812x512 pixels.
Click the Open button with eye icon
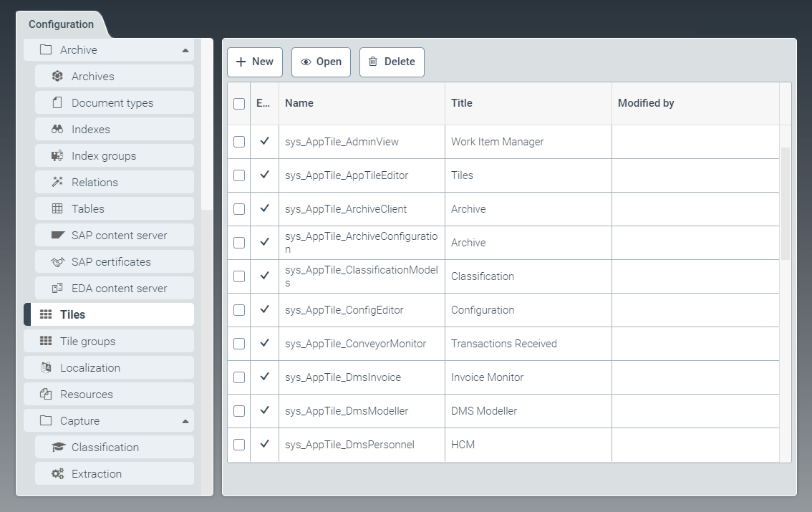tap(321, 62)
